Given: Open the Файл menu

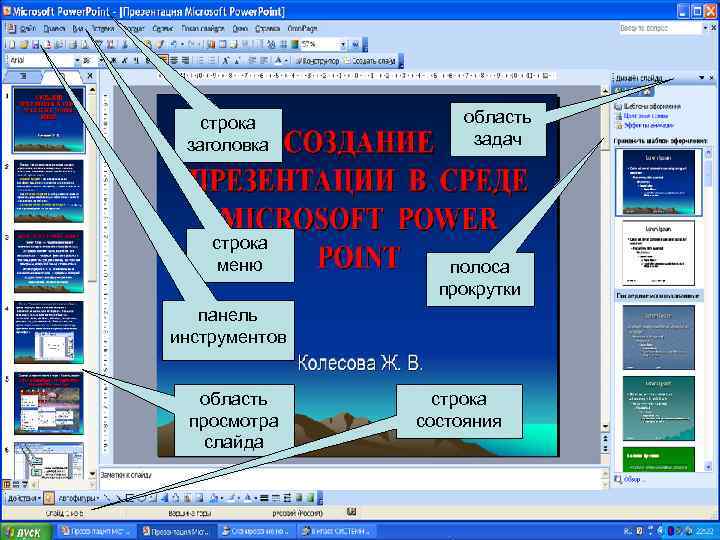Looking at the screenshot, I should pyautogui.click(x=28, y=28).
